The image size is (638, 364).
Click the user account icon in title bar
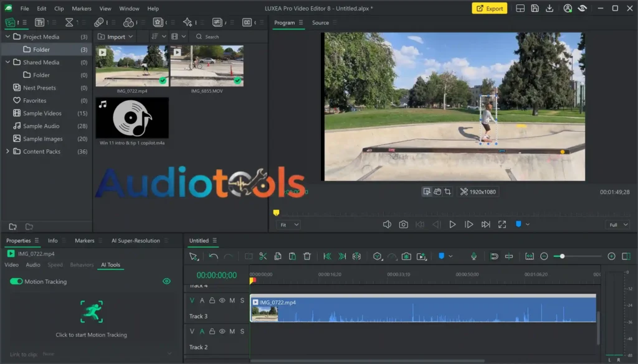point(568,9)
